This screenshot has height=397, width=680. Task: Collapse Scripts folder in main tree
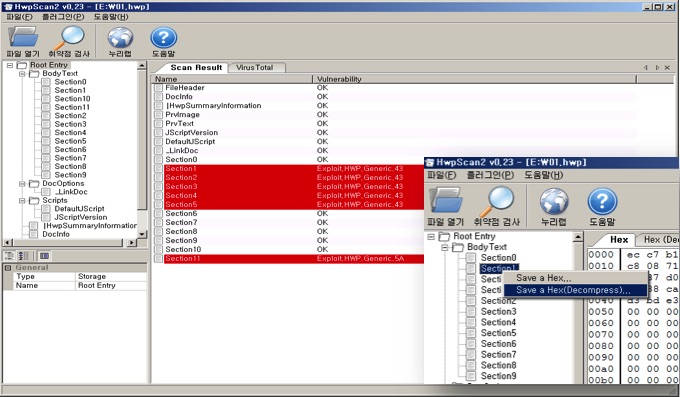[22, 200]
